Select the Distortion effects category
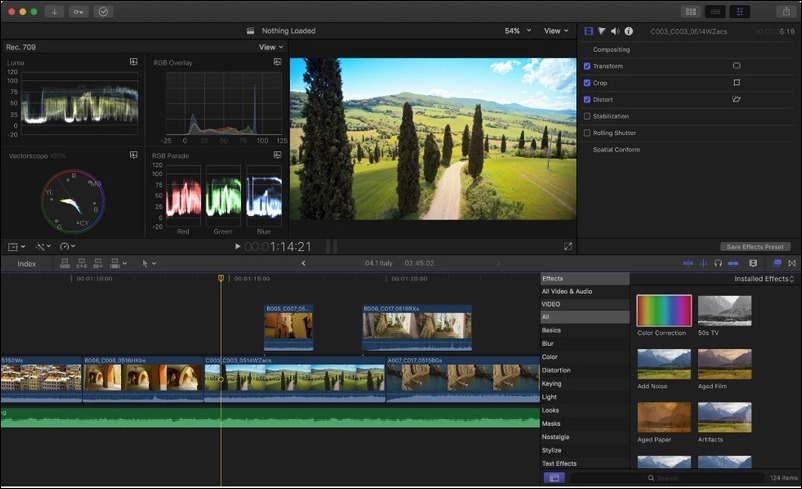802x489 pixels. (556, 370)
